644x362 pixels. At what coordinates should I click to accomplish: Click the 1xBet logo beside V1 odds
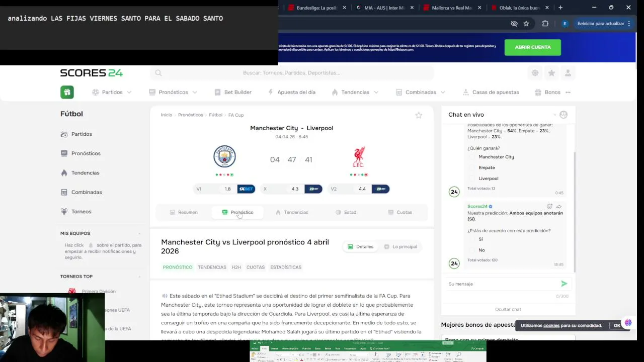pyautogui.click(x=246, y=189)
